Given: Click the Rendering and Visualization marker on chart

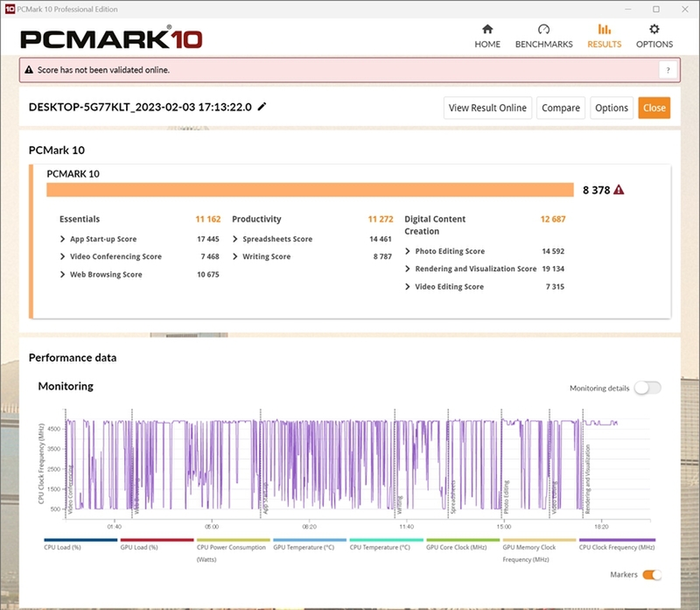Looking at the screenshot, I should click(x=587, y=479).
